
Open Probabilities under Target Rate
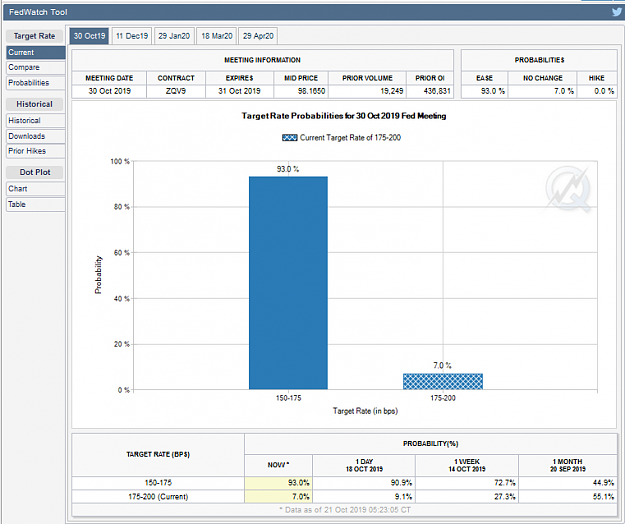pos(35,83)
